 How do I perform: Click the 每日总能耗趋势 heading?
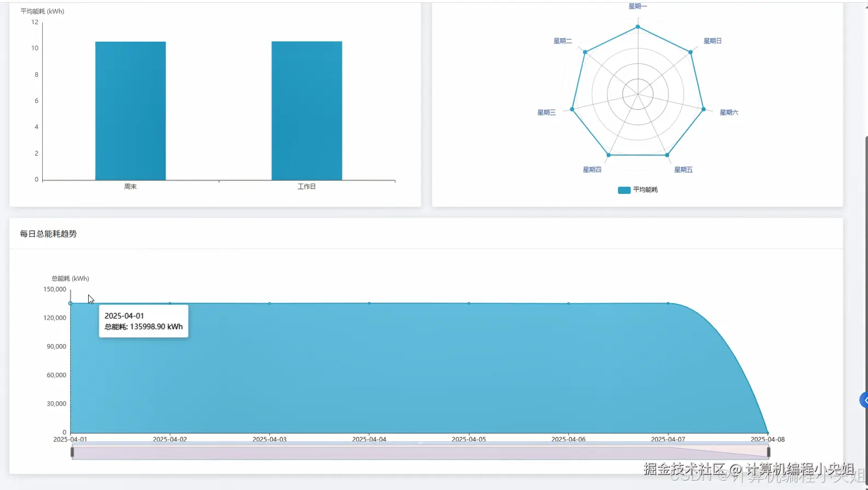48,234
